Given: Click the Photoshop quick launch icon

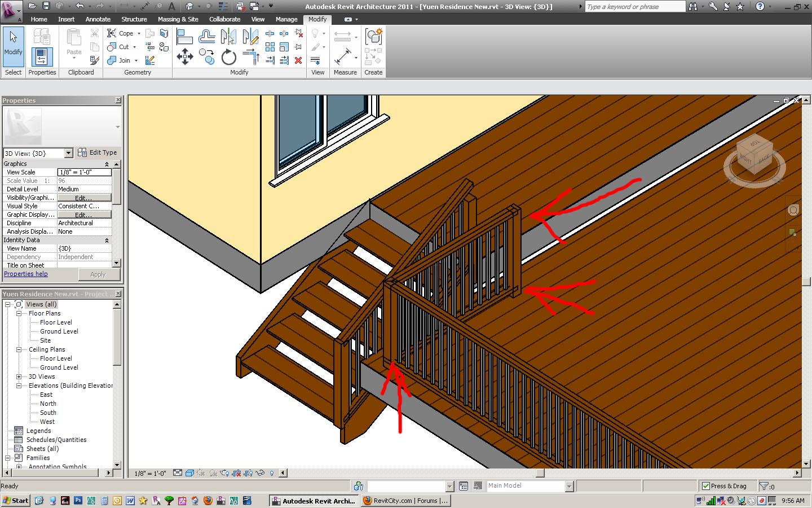Looking at the screenshot, I should click(78, 501).
